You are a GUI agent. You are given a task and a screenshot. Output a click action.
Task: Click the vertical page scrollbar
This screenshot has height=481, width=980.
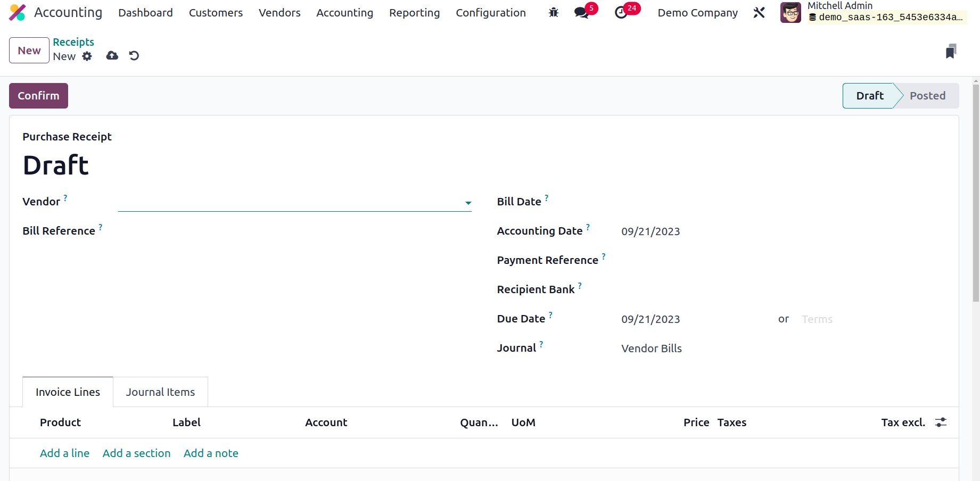coord(976,213)
